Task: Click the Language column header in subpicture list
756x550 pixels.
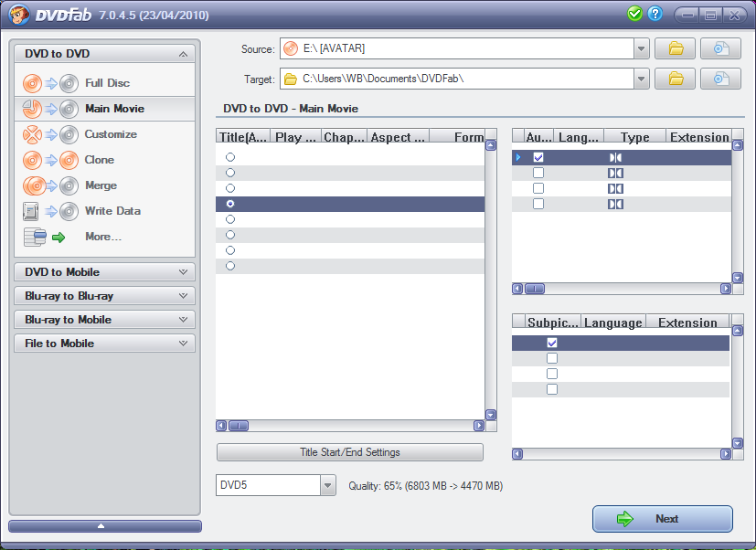Action: (612, 322)
